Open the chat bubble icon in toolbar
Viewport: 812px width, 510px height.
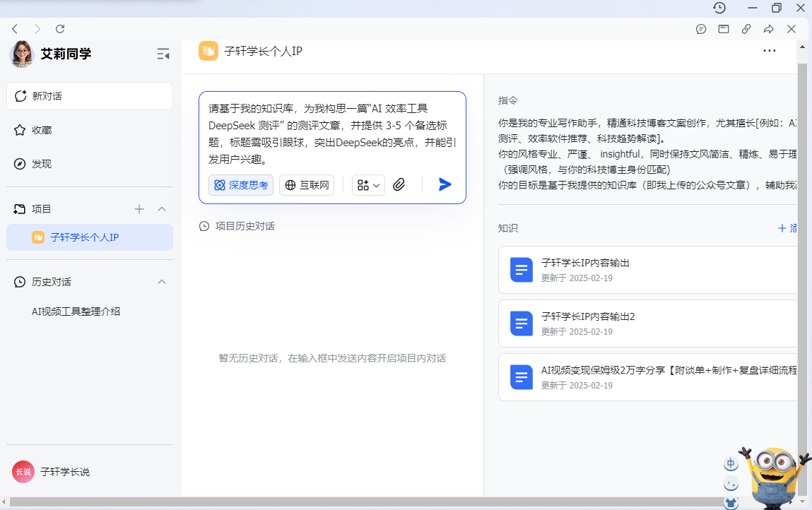(x=701, y=29)
